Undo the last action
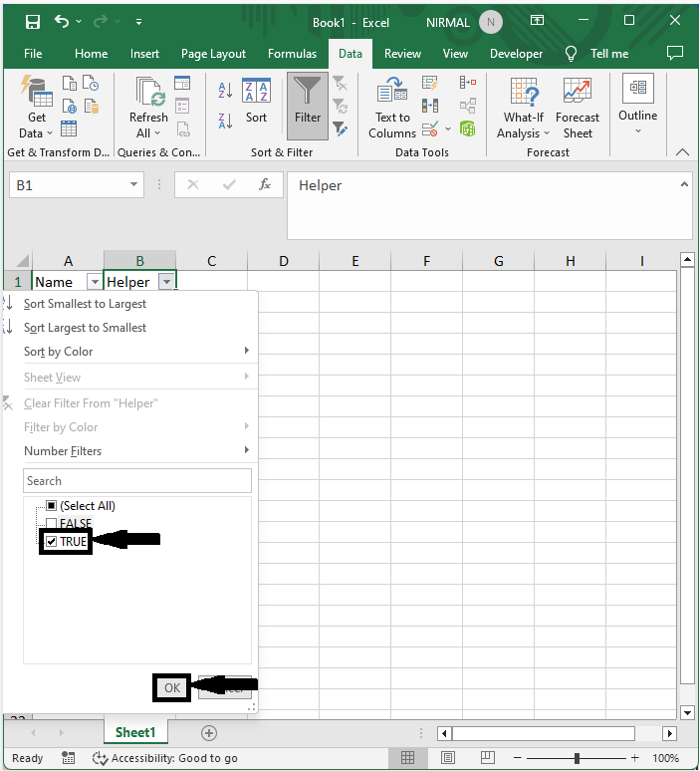 62,21
